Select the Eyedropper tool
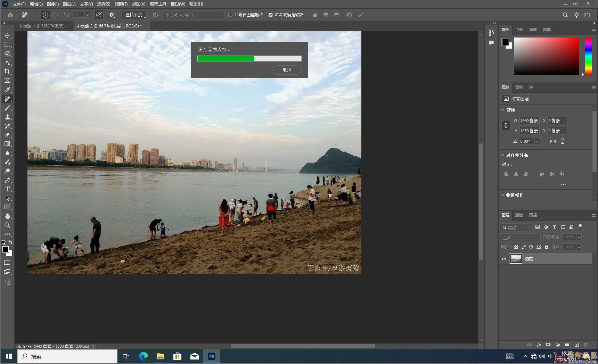598x364 pixels. tap(7, 90)
